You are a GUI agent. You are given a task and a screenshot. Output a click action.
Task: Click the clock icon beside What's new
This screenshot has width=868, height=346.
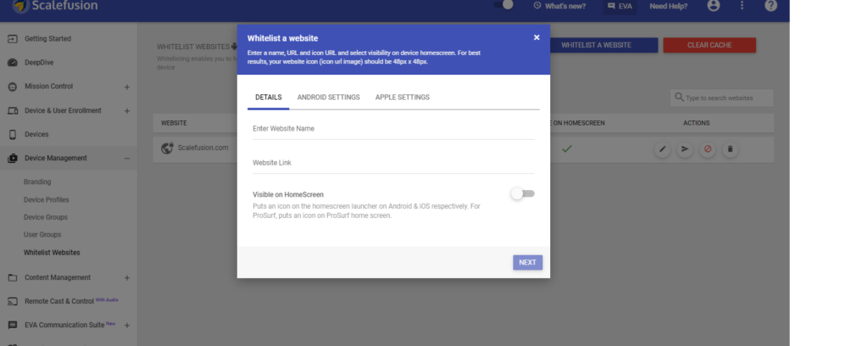coord(537,6)
